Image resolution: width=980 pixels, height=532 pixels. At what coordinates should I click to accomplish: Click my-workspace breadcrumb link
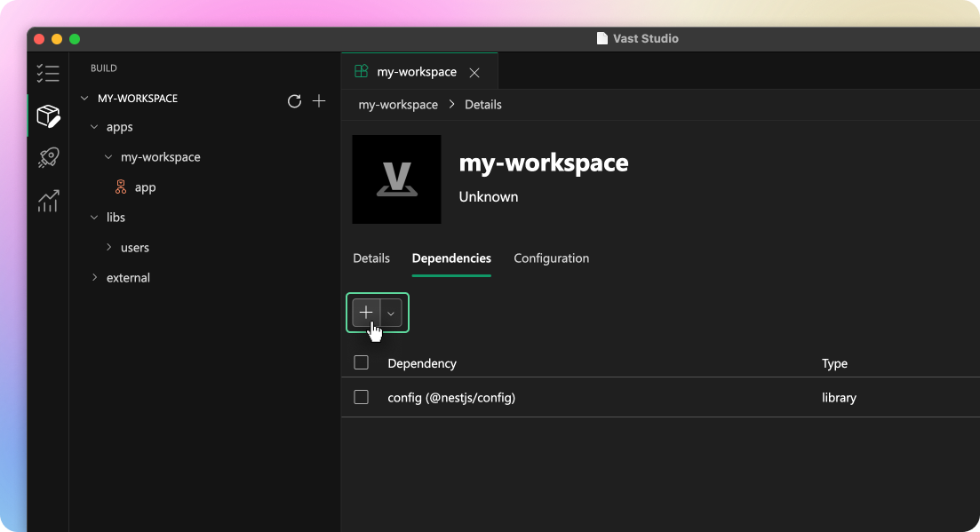click(x=398, y=105)
